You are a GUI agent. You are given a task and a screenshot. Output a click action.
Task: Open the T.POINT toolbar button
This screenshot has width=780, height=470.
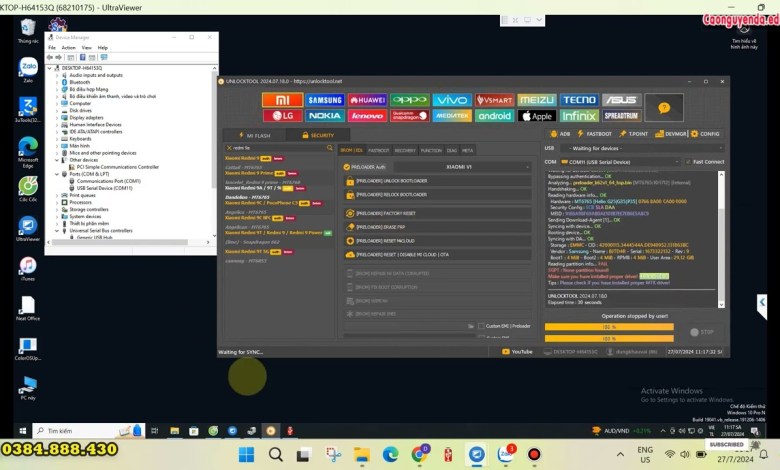click(633, 134)
